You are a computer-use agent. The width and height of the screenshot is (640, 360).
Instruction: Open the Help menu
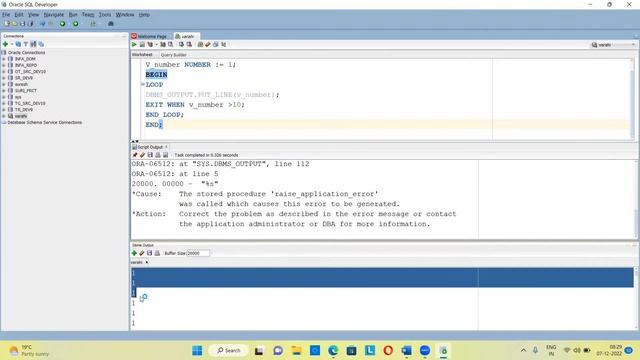coord(144,15)
